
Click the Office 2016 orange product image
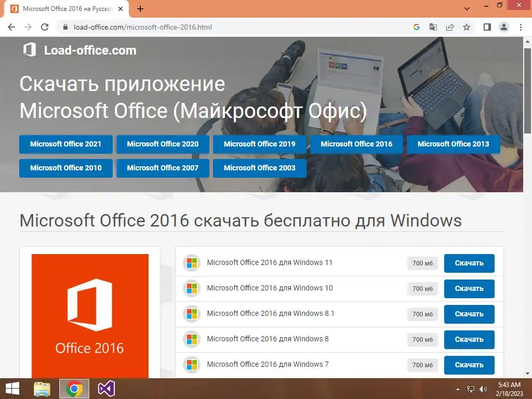90,316
